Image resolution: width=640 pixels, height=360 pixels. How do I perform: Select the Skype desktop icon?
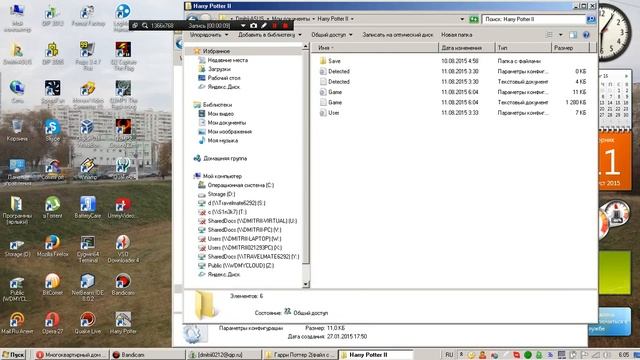pos(53,131)
